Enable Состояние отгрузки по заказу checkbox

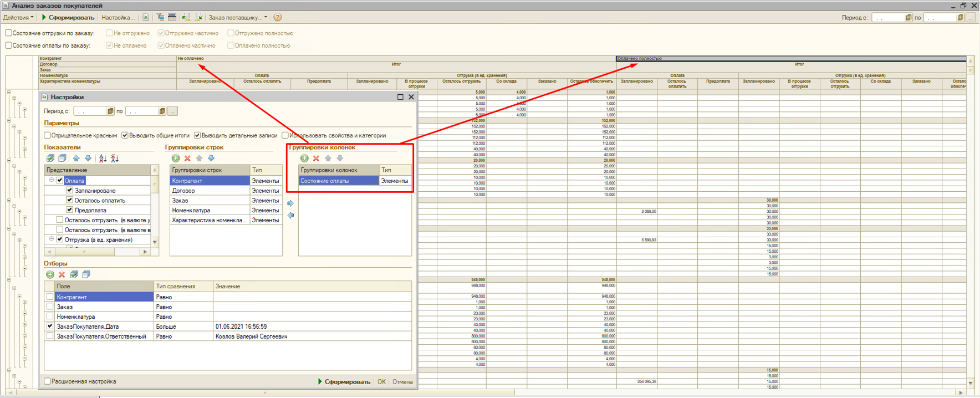click(8, 33)
